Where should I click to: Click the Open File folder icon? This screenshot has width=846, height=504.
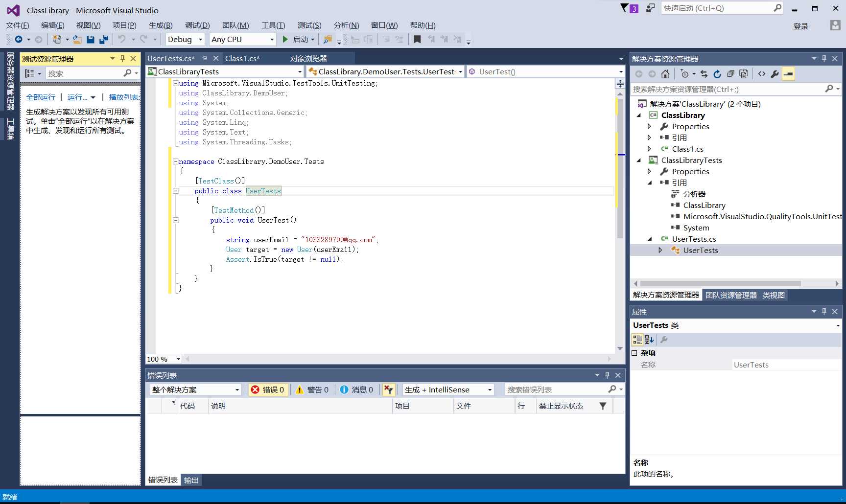(x=77, y=39)
